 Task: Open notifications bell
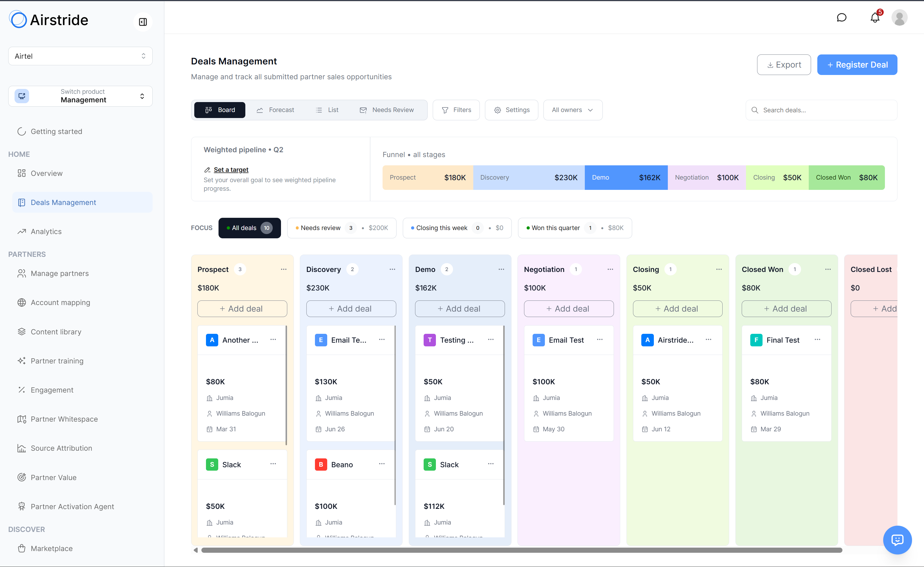pos(875,17)
